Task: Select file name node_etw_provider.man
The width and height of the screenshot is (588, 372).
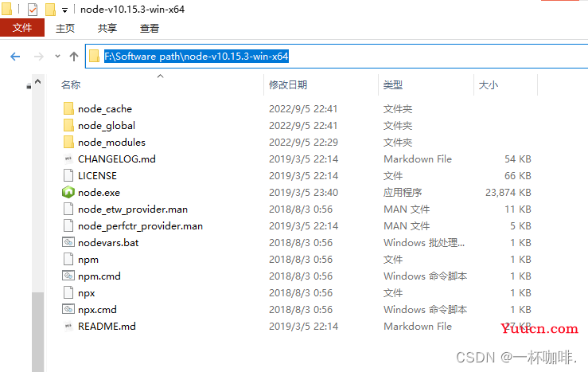Action: (133, 209)
